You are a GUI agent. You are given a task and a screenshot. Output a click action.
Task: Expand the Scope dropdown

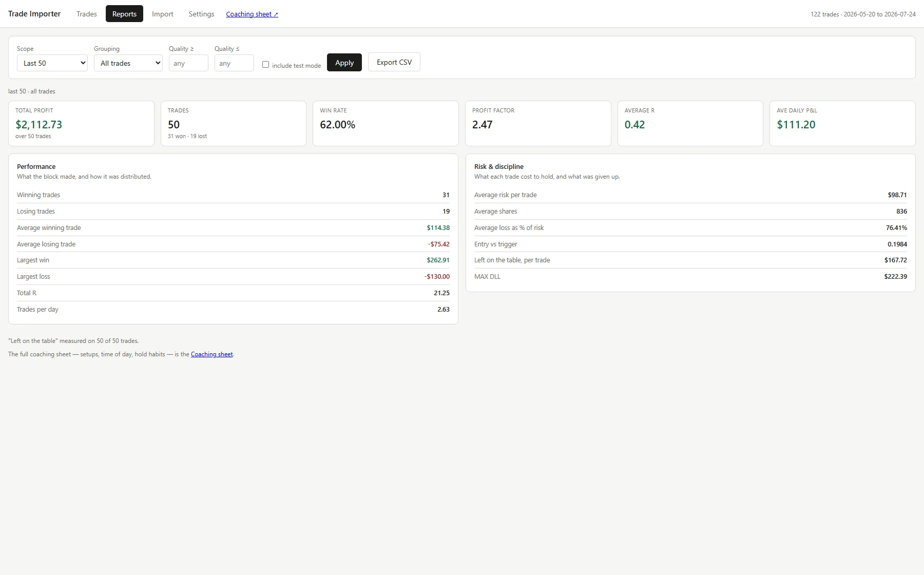[52, 63]
